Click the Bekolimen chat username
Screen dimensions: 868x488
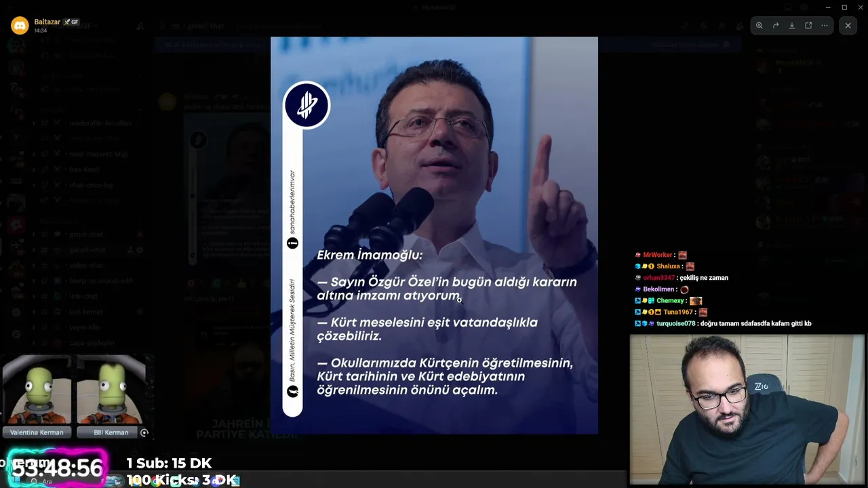click(x=658, y=289)
